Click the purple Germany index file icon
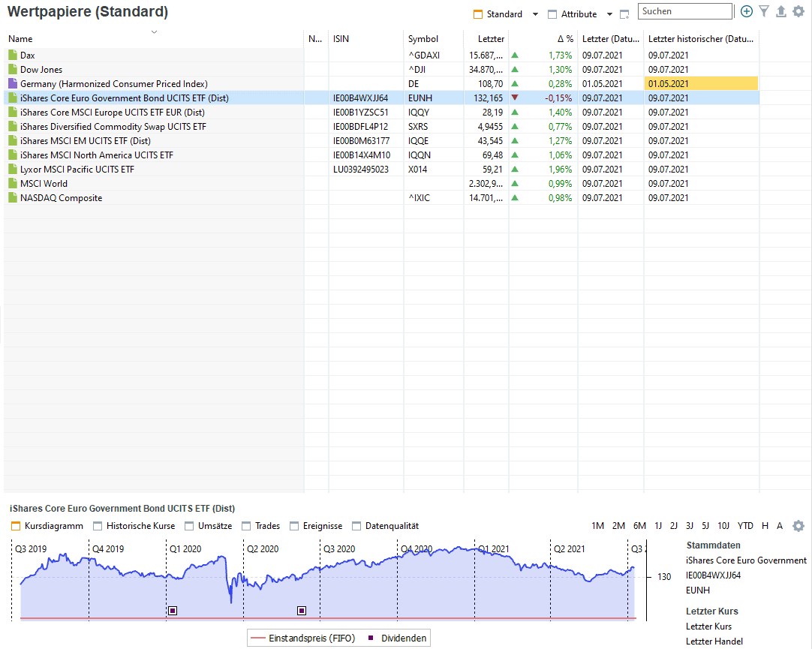812x649 pixels. click(13, 83)
